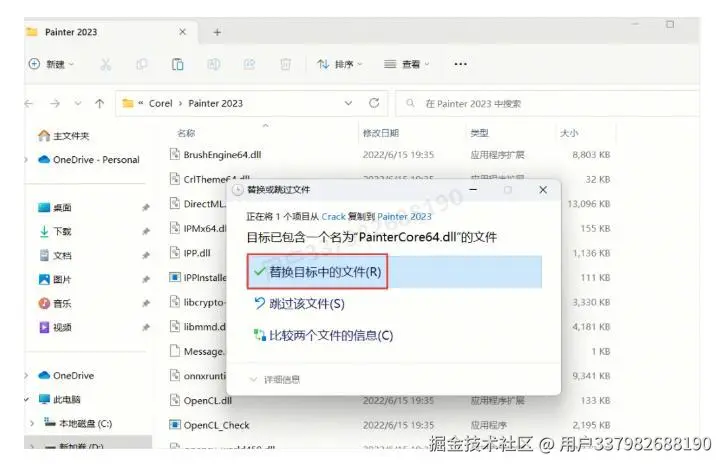Open Downloads (下载) in quick access
725x467 pixels.
pyautogui.click(x=55, y=231)
